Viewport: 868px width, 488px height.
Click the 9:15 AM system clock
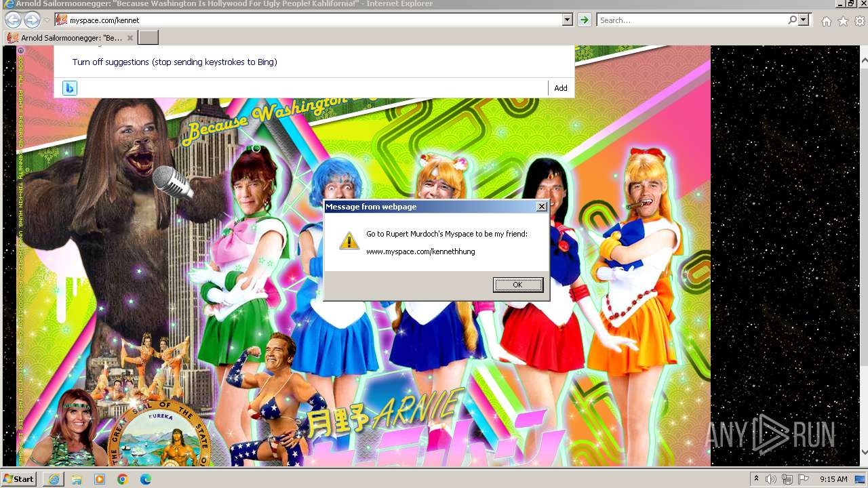click(x=833, y=479)
